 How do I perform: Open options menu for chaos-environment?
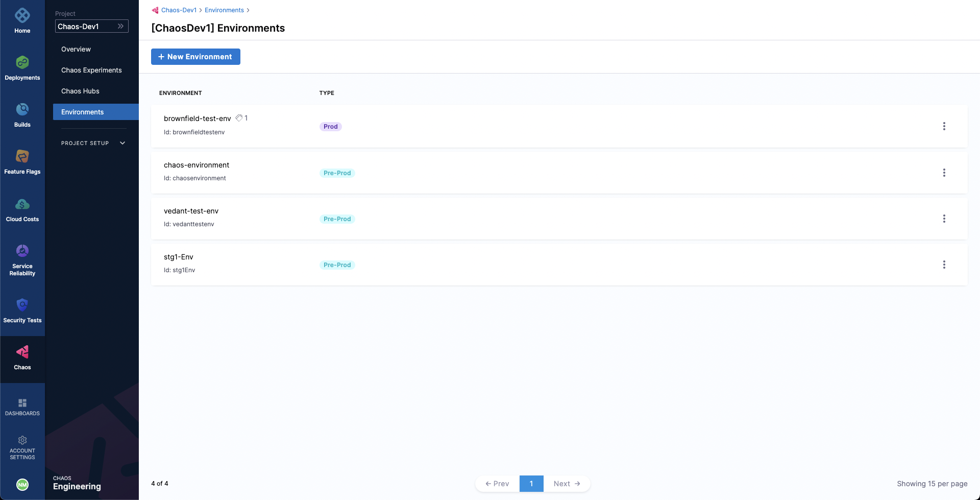pyautogui.click(x=944, y=173)
